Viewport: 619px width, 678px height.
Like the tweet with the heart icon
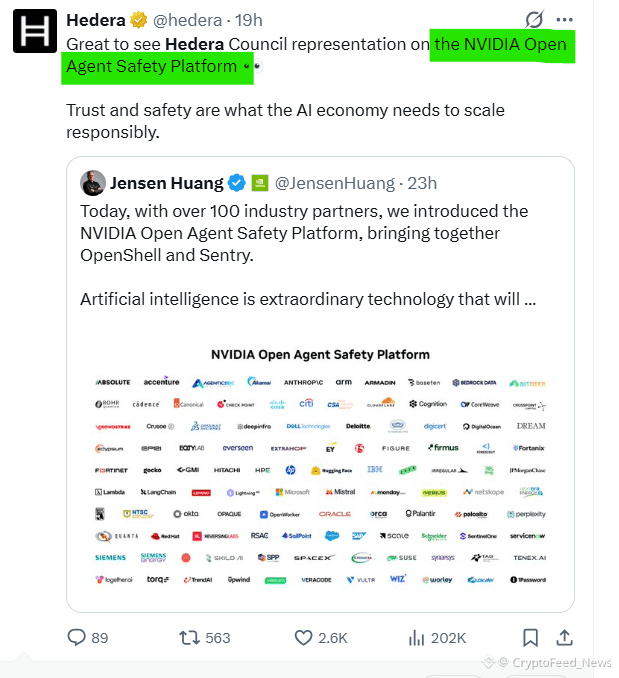pos(303,638)
